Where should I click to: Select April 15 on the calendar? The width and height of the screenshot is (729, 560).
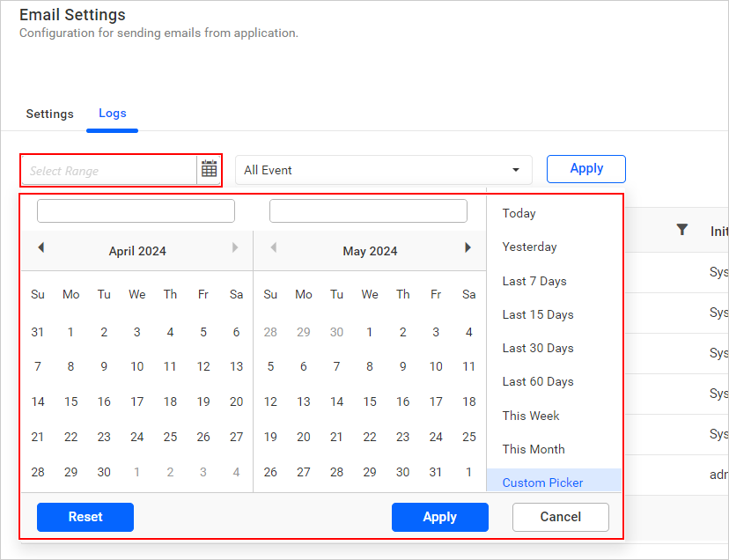pos(70,402)
